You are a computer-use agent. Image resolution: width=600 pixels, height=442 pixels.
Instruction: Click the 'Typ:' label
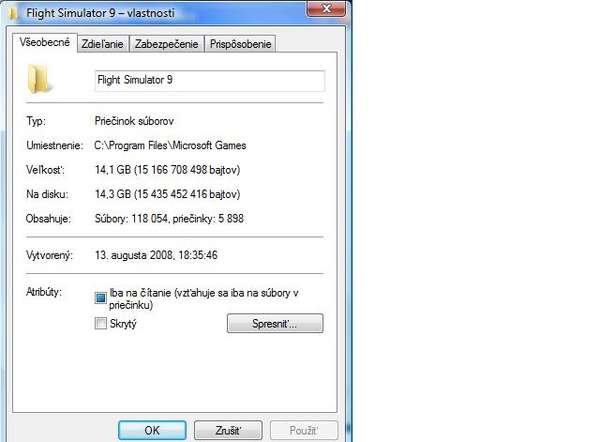(x=36, y=121)
